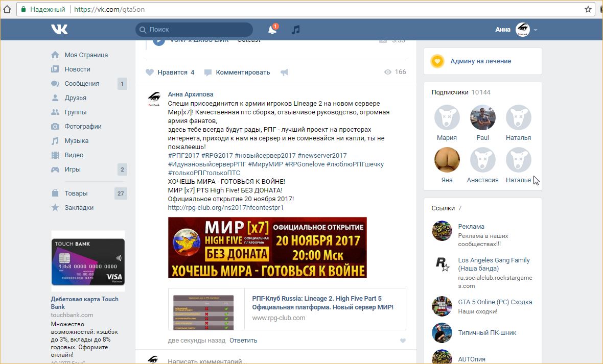Click browser home icon
Screen dimensions: 603x364
[7, 9]
